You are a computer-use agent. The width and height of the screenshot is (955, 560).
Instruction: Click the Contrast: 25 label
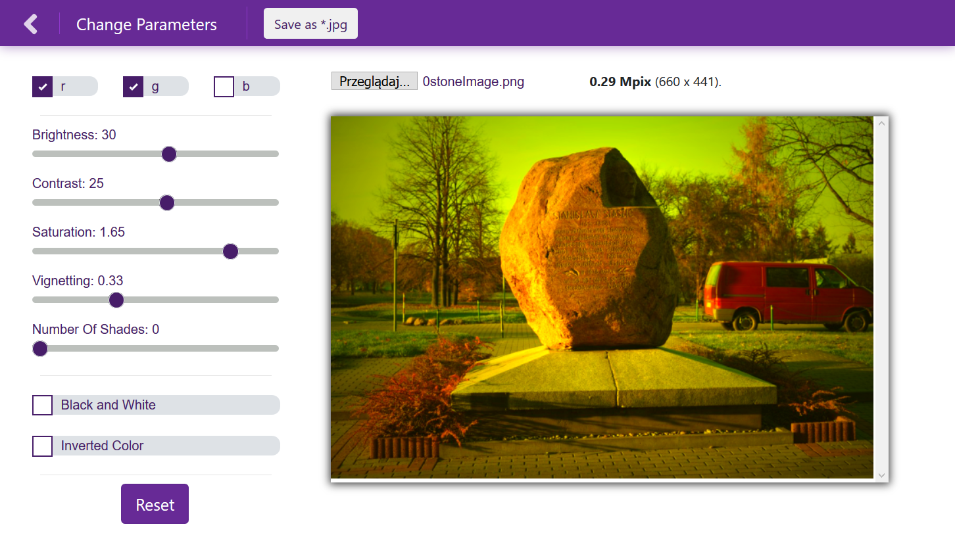point(68,183)
